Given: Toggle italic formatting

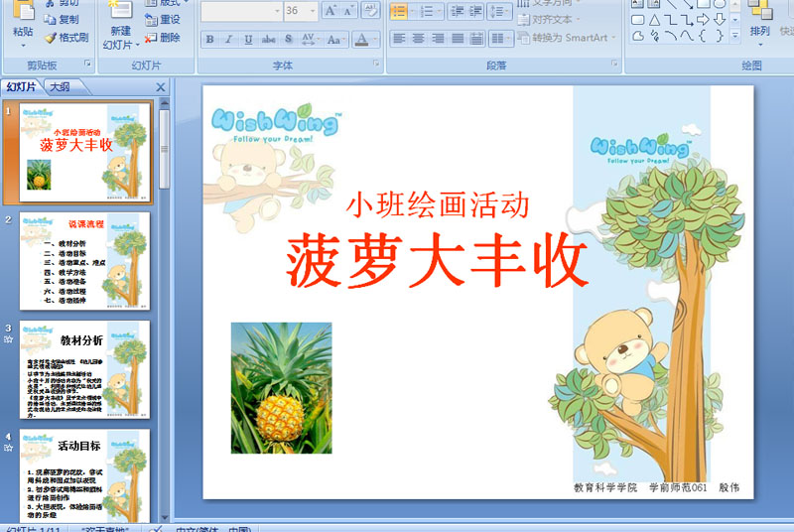Looking at the screenshot, I should coord(229,39).
